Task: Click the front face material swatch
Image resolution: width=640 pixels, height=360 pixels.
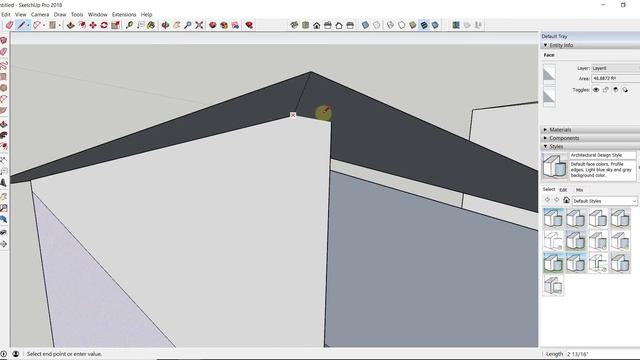Action: click(549, 74)
